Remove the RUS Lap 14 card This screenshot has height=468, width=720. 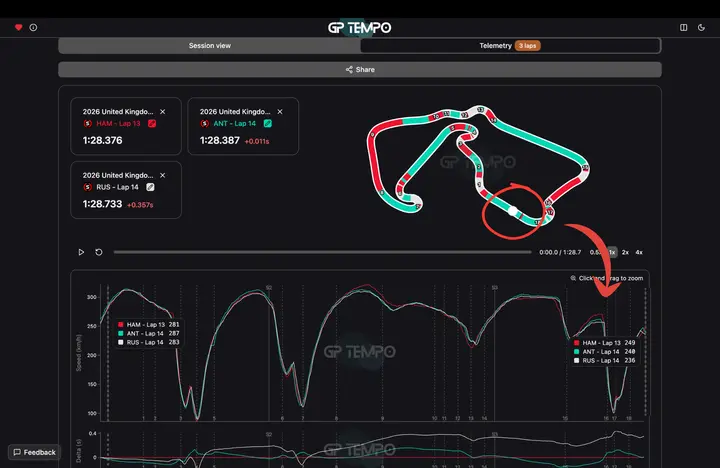(x=163, y=175)
